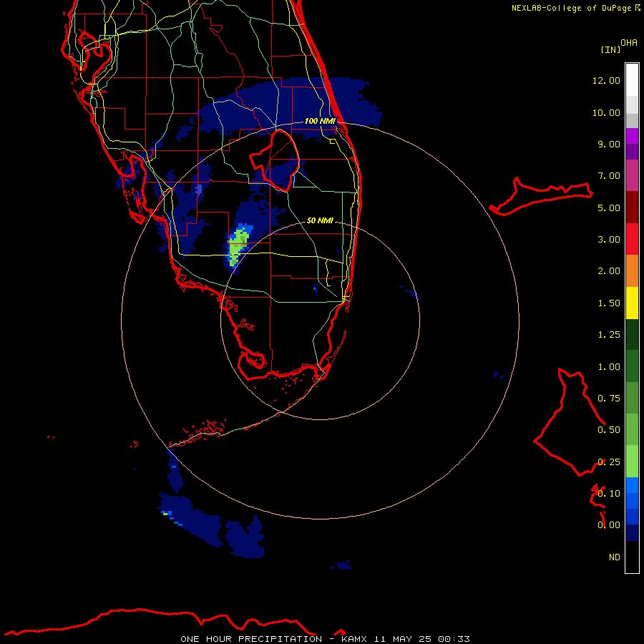Click the ND legend label
644x644 pixels.
click(615, 557)
